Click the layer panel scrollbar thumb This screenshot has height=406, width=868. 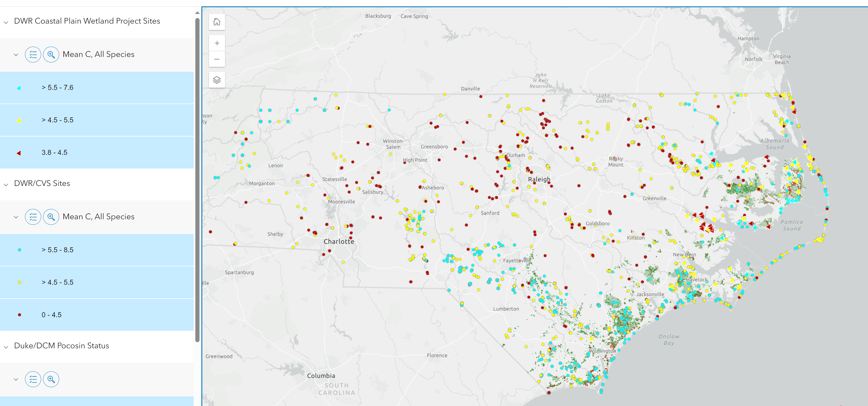point(198,180)
